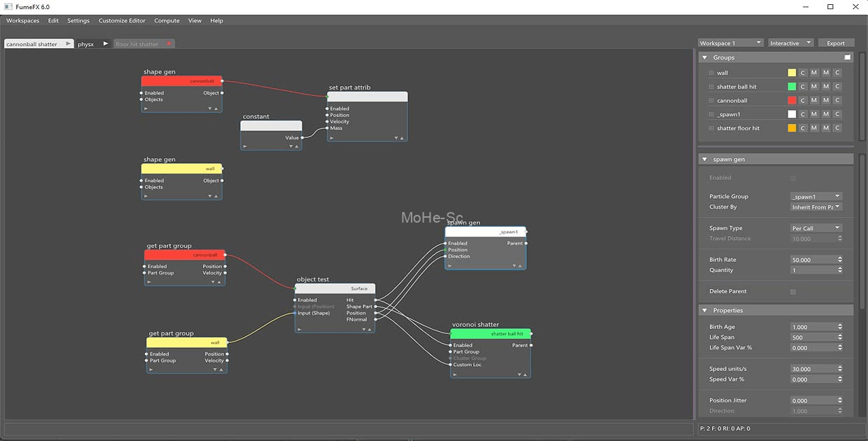Click the play arrow on cannonball shatter tab
Viewport: 868px width, 441px height.
(x=68, y=43)
